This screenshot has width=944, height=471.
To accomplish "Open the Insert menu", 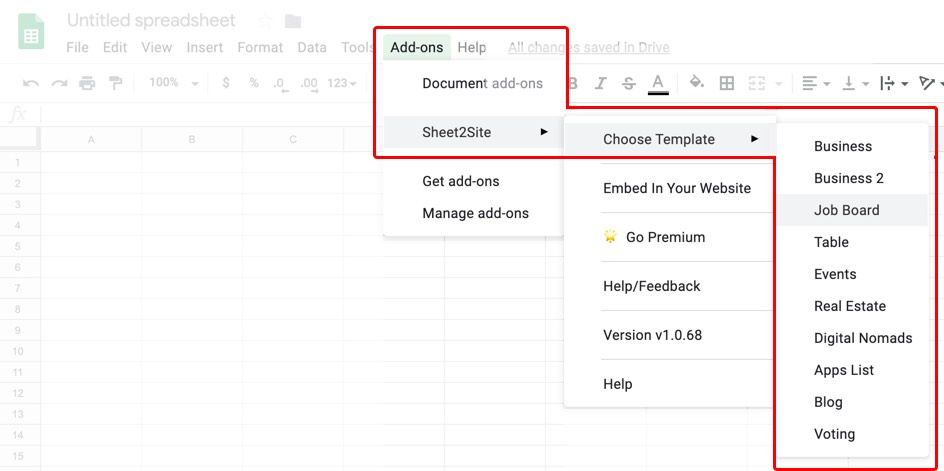I will pos(205,48).
